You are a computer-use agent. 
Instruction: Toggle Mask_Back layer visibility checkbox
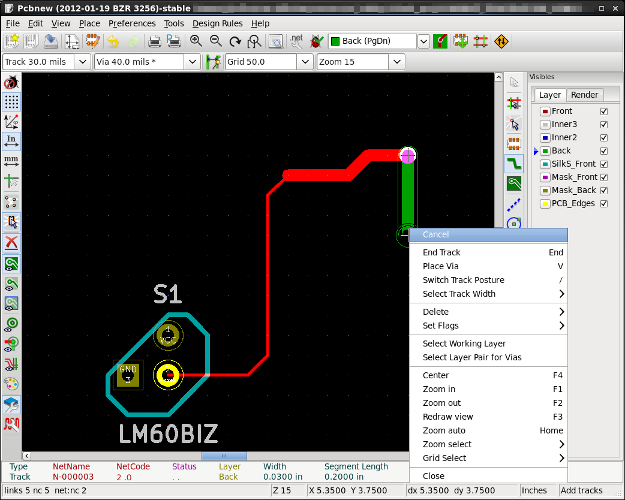pos(604,190)
